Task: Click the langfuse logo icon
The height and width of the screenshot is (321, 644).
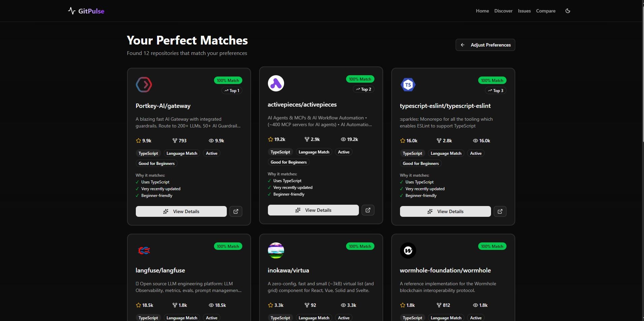Action: tap(144, 250)
